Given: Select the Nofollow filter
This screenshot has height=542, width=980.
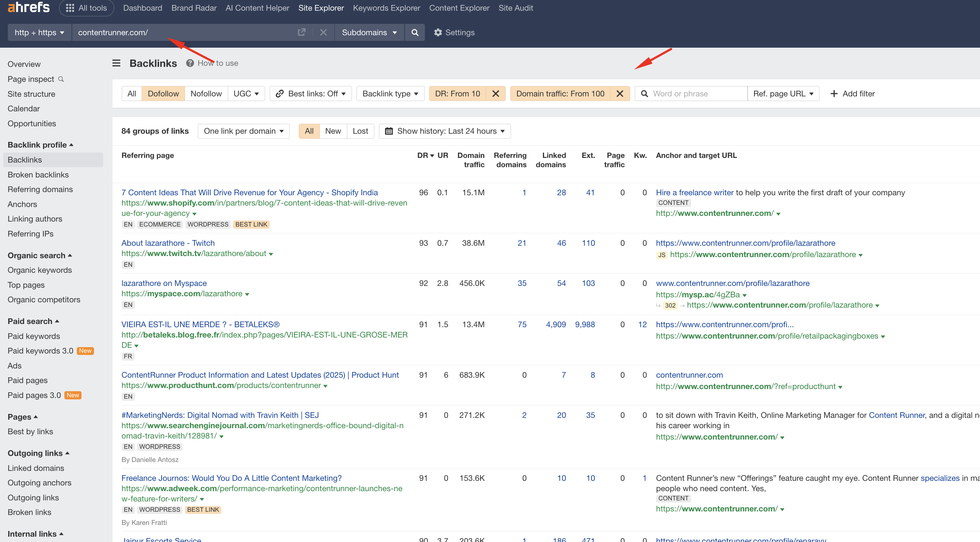Looking at the screenshot, I should [206, 94].
